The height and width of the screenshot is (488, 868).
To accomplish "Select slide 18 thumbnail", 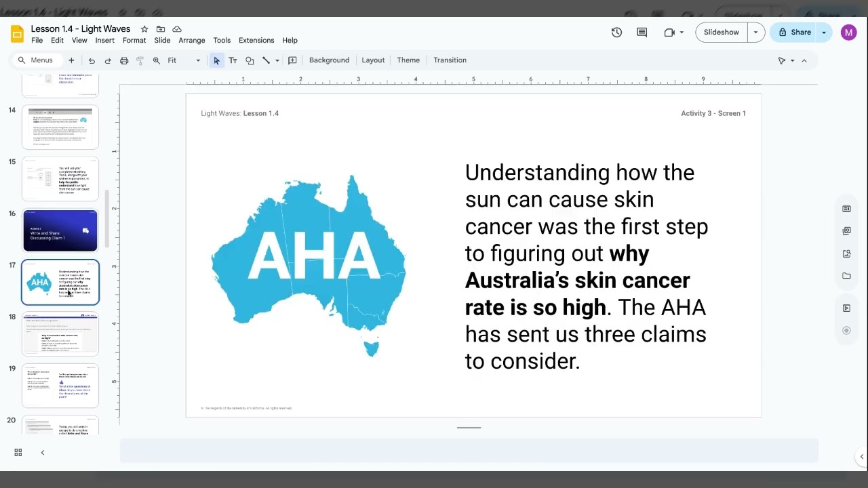I will pyautogui.click(x=60, y=334).
